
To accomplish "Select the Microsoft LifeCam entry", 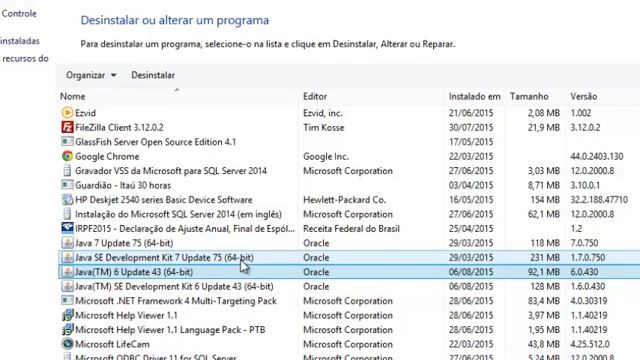I will click(112, 344).
